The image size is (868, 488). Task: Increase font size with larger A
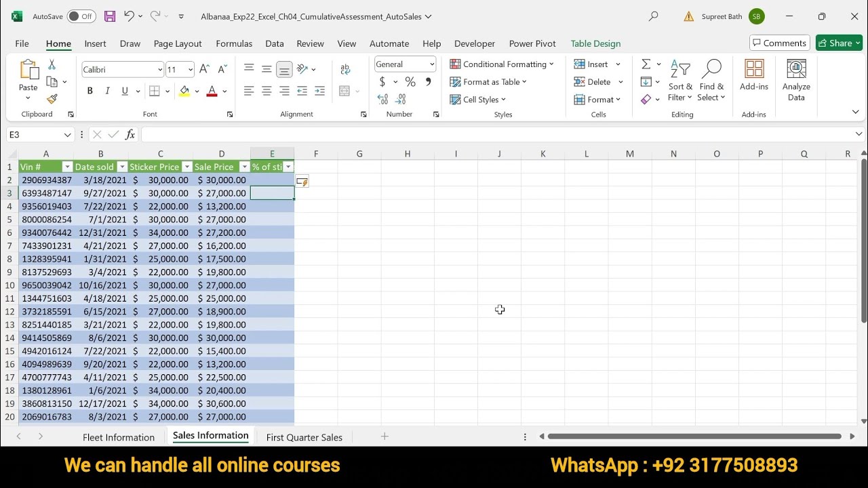pyautogui.click(x=205, y=69)
